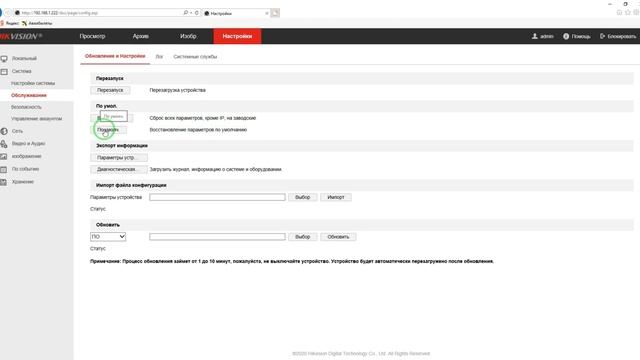Click 'Перезагрузка устройства' description text

(178, 90)
